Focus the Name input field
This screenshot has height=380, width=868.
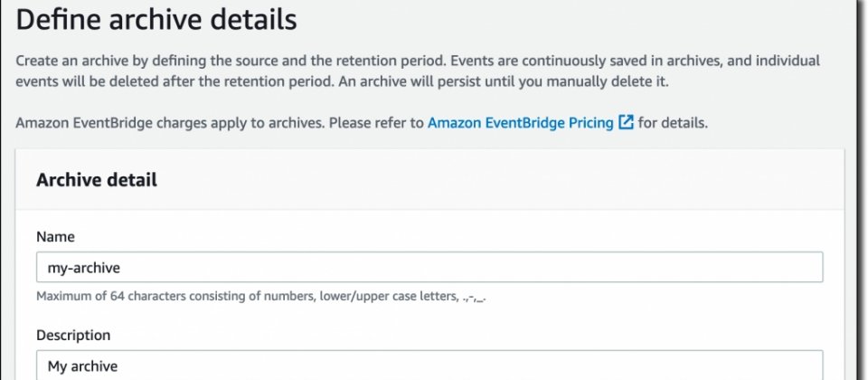(x=429, y=268)
